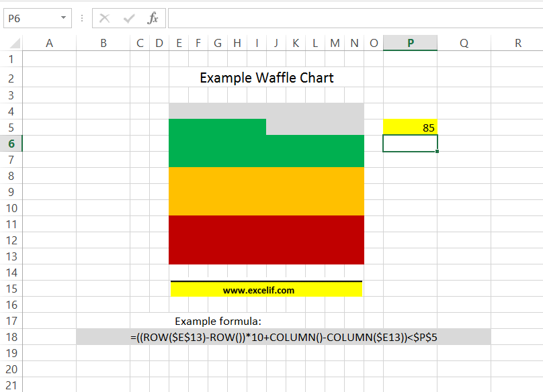This screenshot has width=543, height=392.
Task: Click the yellow cell containing 85
Action: pos(411,128)
